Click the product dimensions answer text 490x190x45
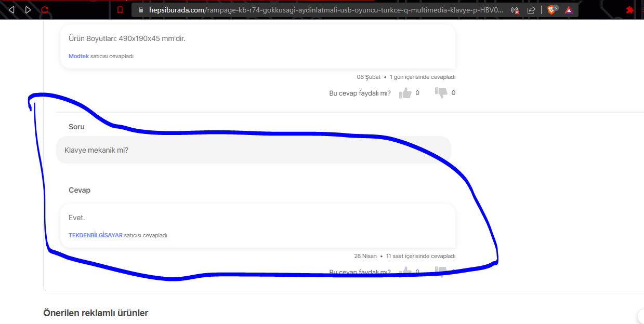 pyautogui.click(x=127, y=38)
